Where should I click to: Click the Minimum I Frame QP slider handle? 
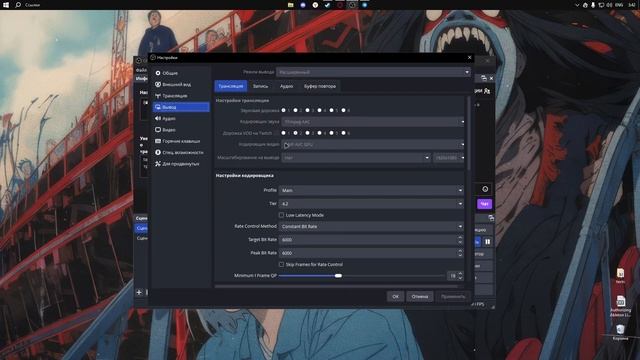pyautogui.click(x=338, y=276)
